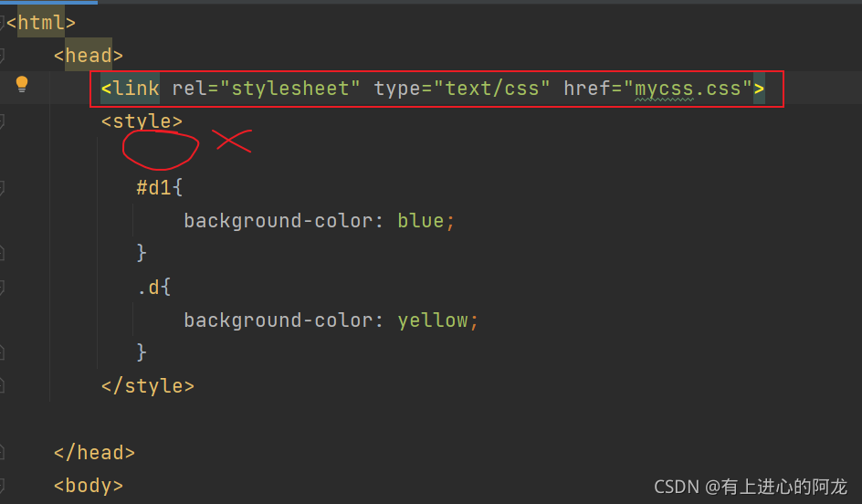Image resolution: width=862 pixels, height=504 pixels.
Task: Click the "stylesheet" rel attribute value
Action: 289,89
